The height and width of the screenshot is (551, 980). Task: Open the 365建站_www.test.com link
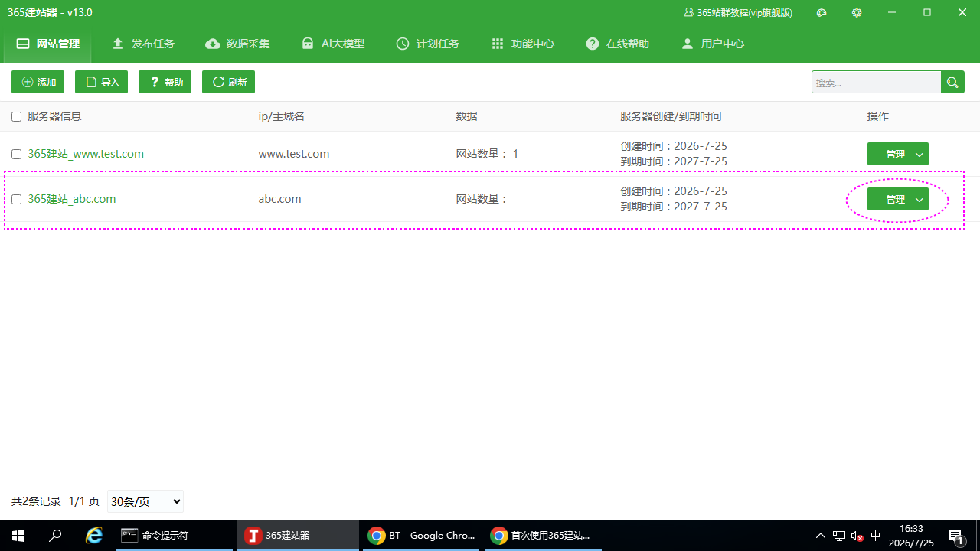point(86,154)
